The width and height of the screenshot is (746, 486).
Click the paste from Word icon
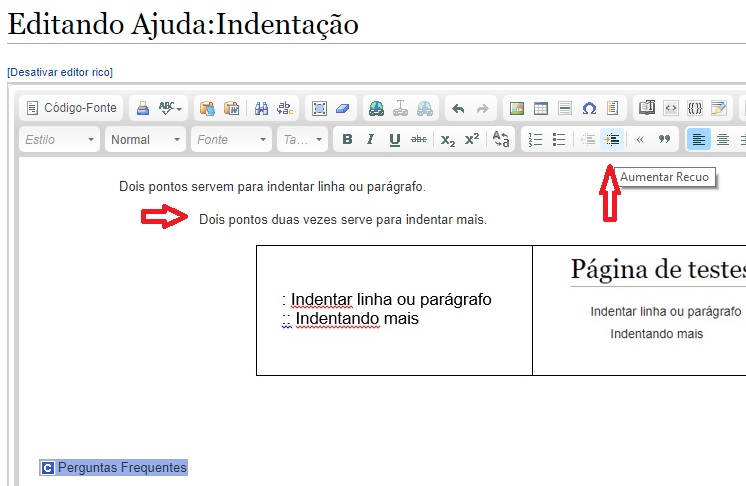[231, 108]
